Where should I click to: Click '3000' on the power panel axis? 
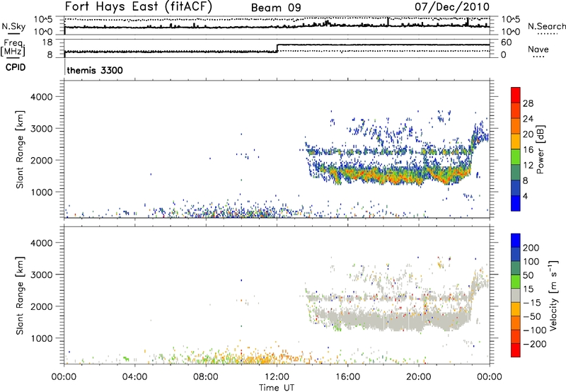click(x=42, y=129)
